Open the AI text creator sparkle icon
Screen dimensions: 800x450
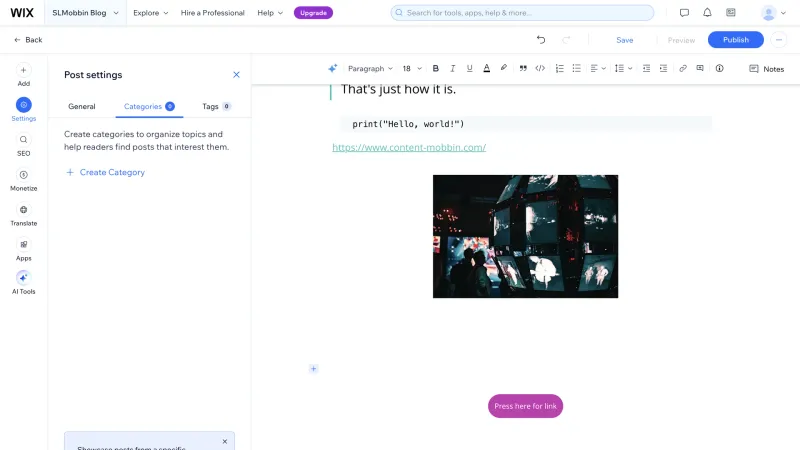[332, 68]
